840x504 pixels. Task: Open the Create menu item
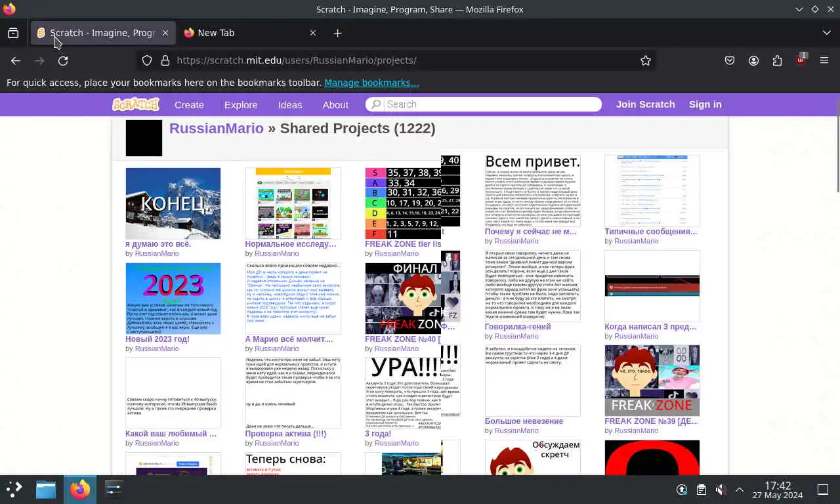189,104
